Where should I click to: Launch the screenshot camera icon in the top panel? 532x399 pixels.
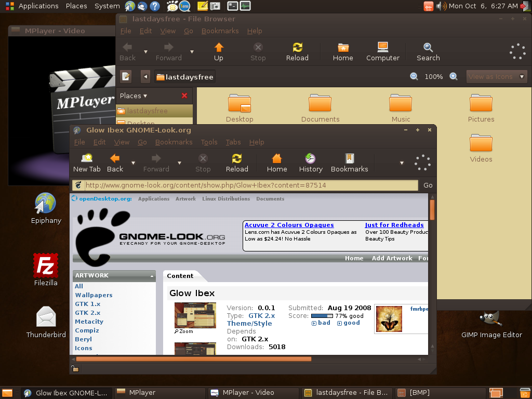click(x=215, y=6)
